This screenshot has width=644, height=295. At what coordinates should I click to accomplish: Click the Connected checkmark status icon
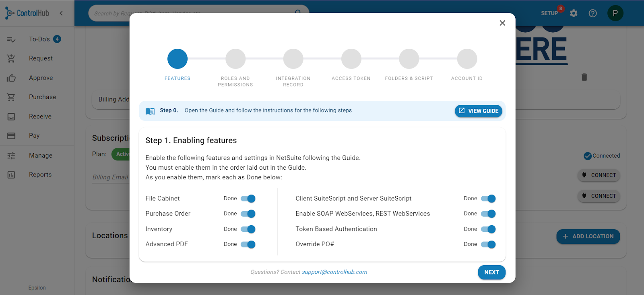588,156
